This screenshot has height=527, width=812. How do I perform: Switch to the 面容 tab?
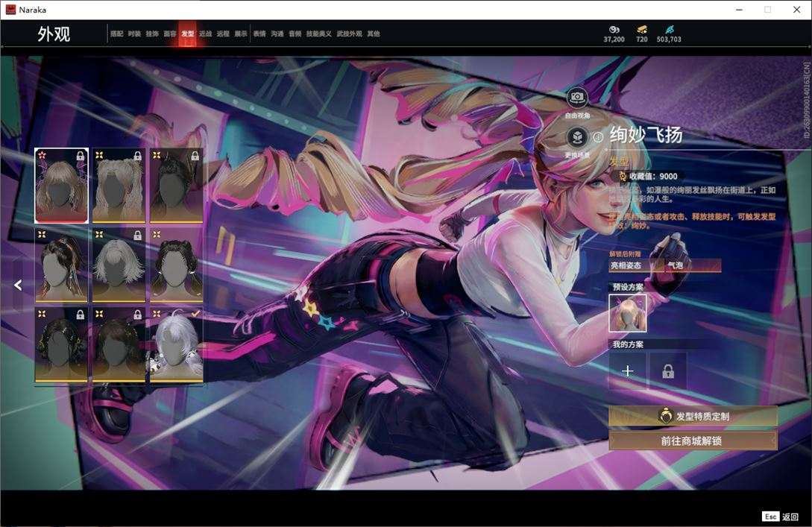(x=170, y=34)
